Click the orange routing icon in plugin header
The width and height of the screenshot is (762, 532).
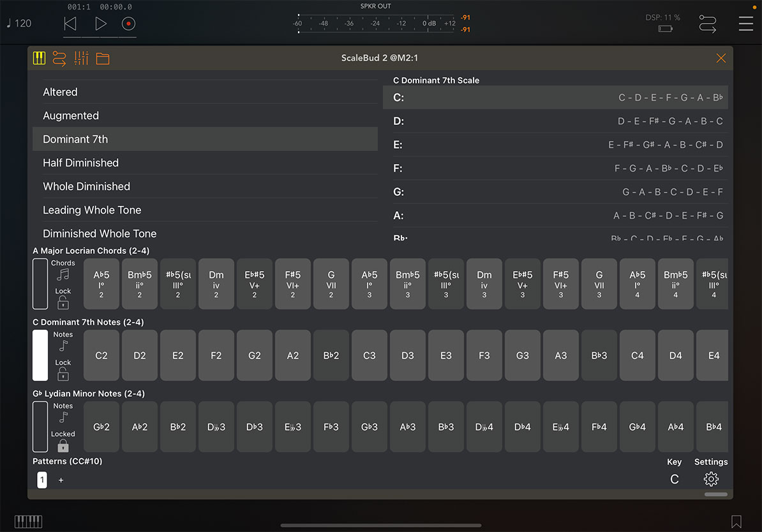(59, 59)
